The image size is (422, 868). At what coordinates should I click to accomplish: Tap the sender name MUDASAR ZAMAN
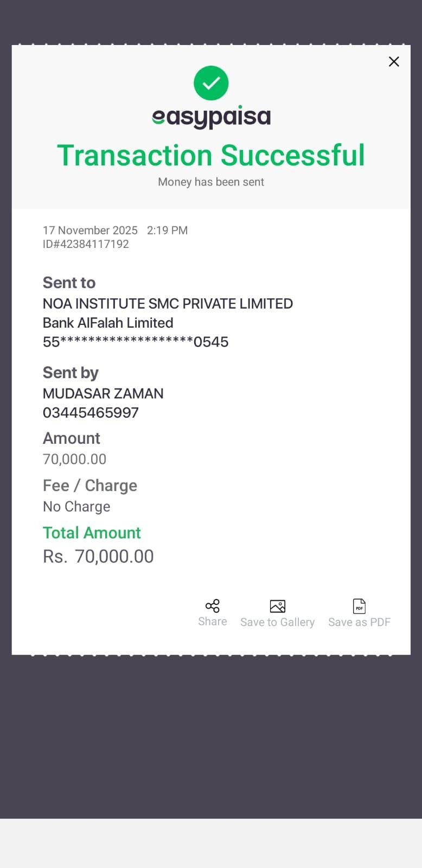coord(103,393)
